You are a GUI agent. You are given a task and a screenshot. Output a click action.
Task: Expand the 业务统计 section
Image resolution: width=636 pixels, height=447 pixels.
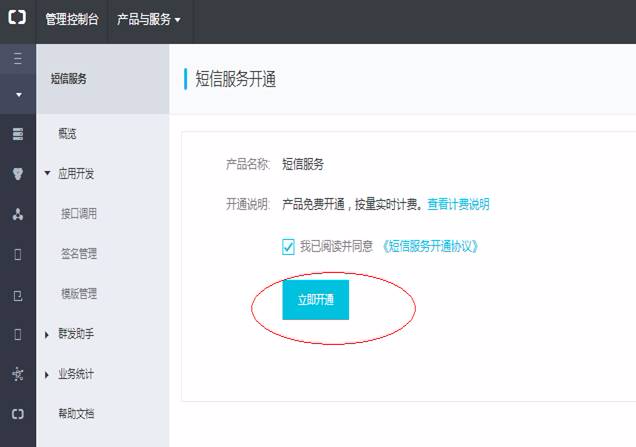pyautogui.click(x=47, y=374)
